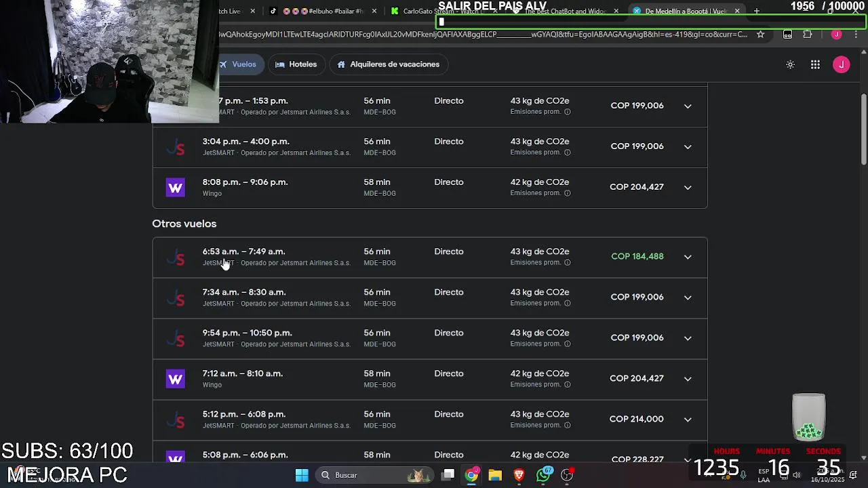
Task: Switch to The best ChatBot and Widget tab
Action: (x=566, y=11)
